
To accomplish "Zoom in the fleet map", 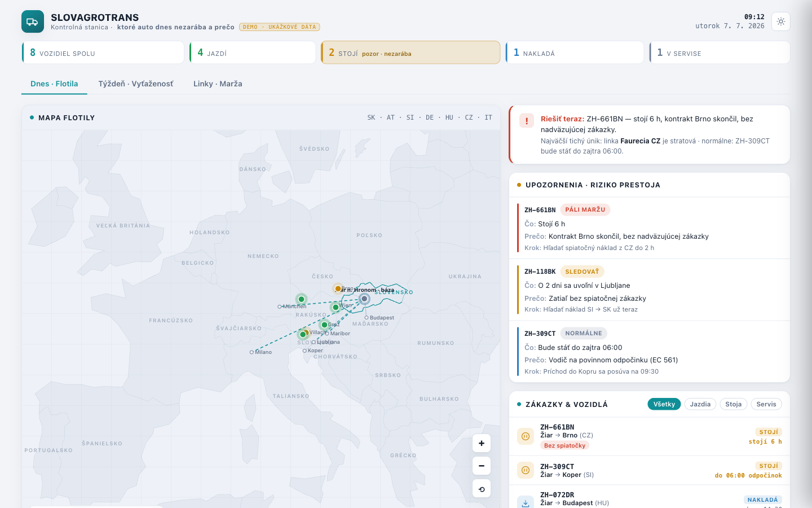I will pyautogui.click(x=482, y=443).
